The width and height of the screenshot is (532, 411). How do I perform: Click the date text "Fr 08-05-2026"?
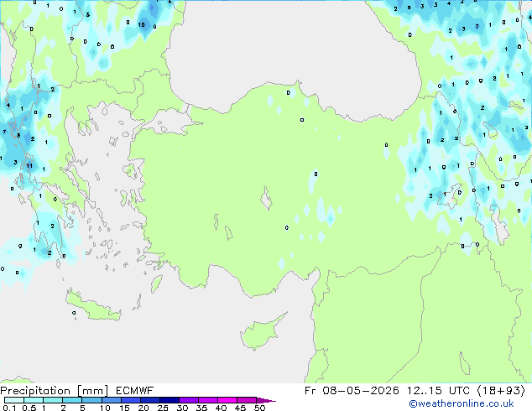pos(352,391)
